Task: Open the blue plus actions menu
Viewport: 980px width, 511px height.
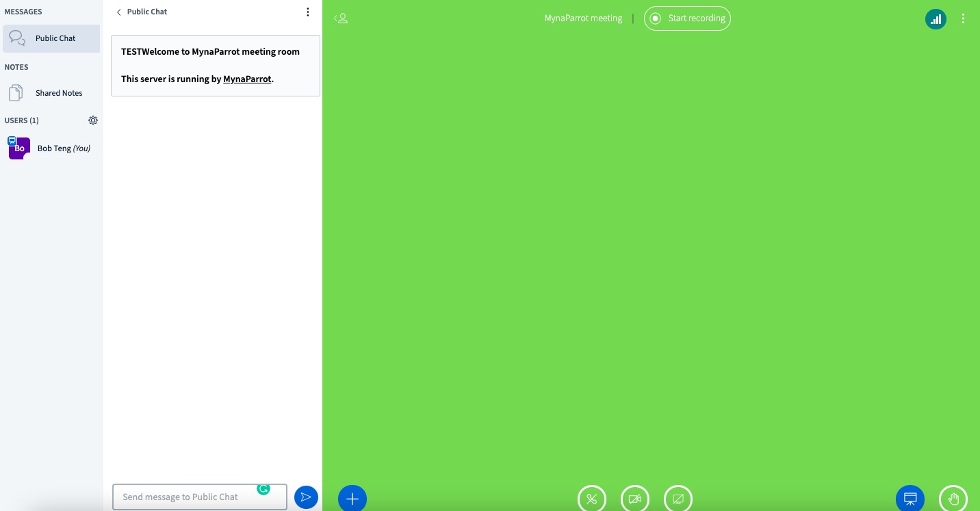Action: point(352,499)
